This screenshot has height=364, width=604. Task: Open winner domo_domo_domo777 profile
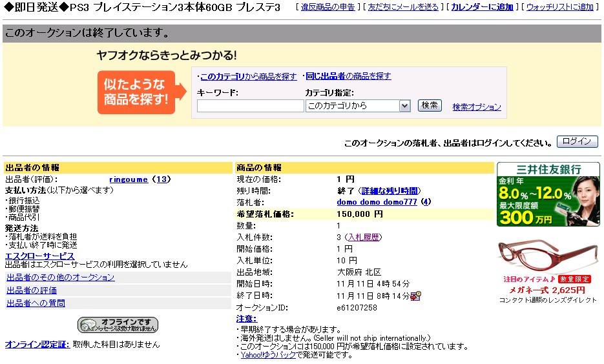(377, 202)
